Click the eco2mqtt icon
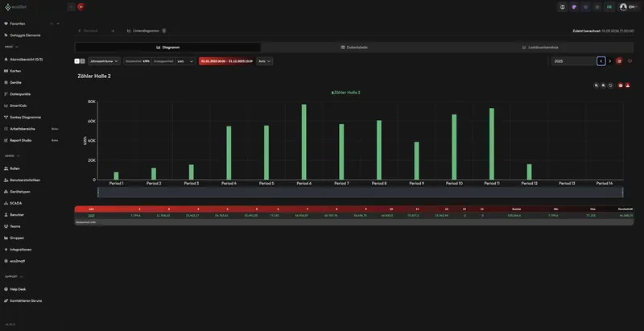 point(6,261)
